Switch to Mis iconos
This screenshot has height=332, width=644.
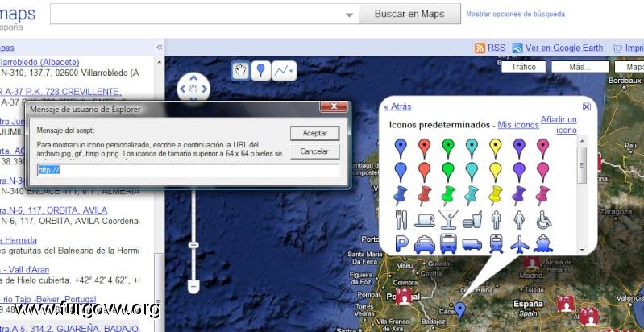click(x=518, y=125)
